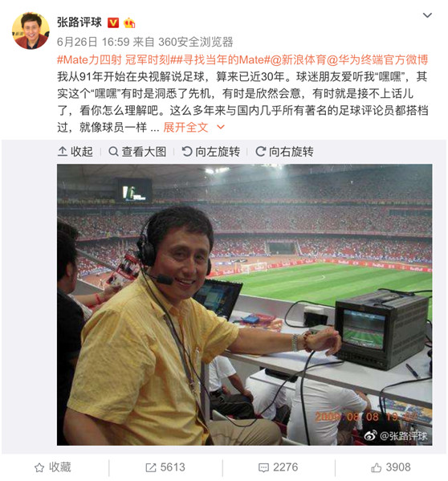Screen dimensions: 448x481
Task: Toggle 收藏 favorite star
Action: click(52, 467)
